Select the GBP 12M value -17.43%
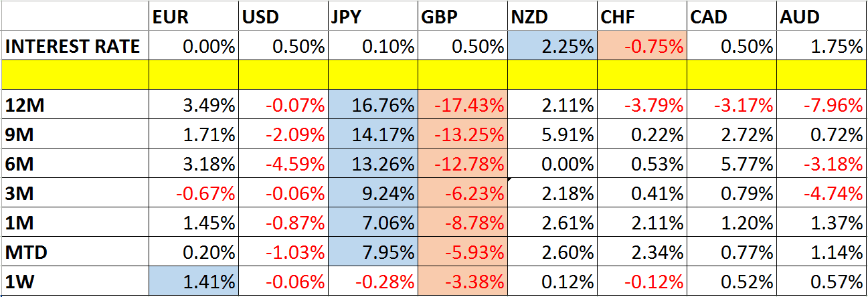868x297 pixels. coord(462,105)
